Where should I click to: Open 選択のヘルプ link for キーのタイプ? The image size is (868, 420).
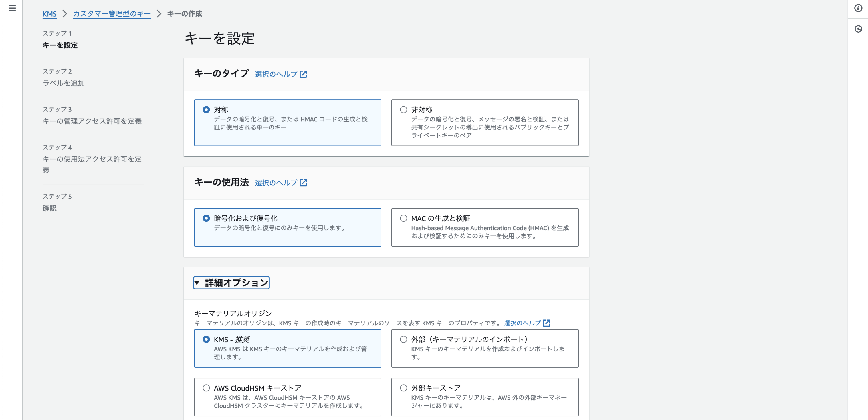pyautogui.click(x=276, y=74)
